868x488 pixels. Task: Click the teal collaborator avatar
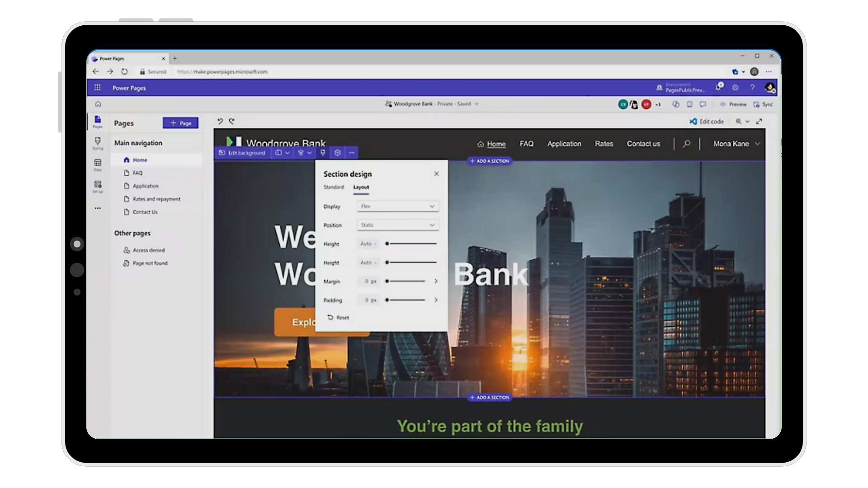click(x=623, y=104)
